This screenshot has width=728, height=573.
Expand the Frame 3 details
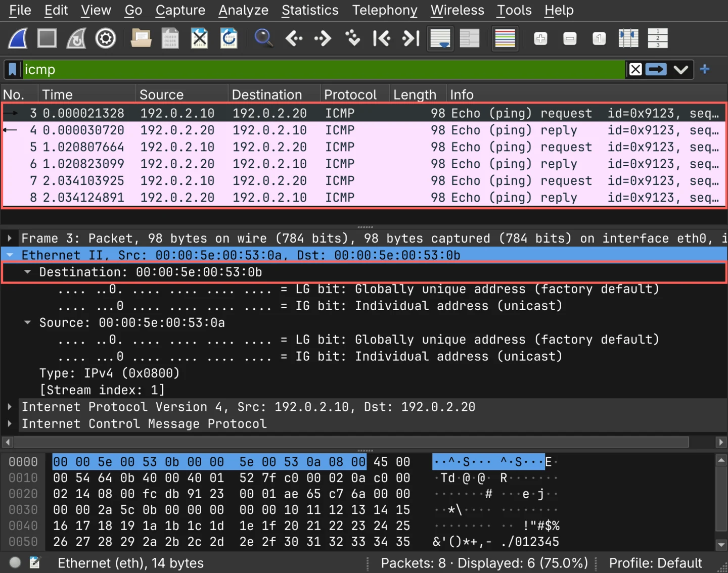tap(10, 238)
